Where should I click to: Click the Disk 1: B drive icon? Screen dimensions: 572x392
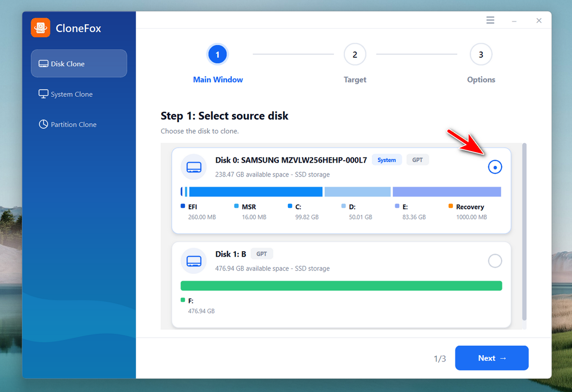click(x=194, y=261)
